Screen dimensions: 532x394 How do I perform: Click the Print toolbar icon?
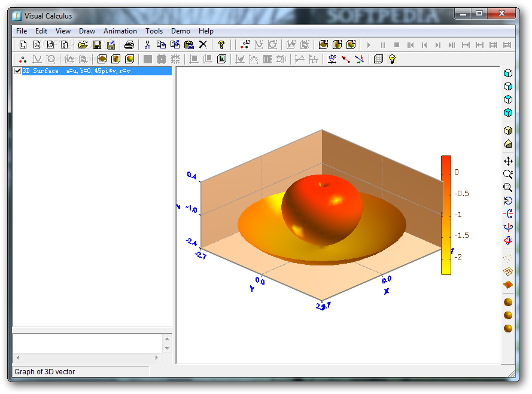pos(128,45)
